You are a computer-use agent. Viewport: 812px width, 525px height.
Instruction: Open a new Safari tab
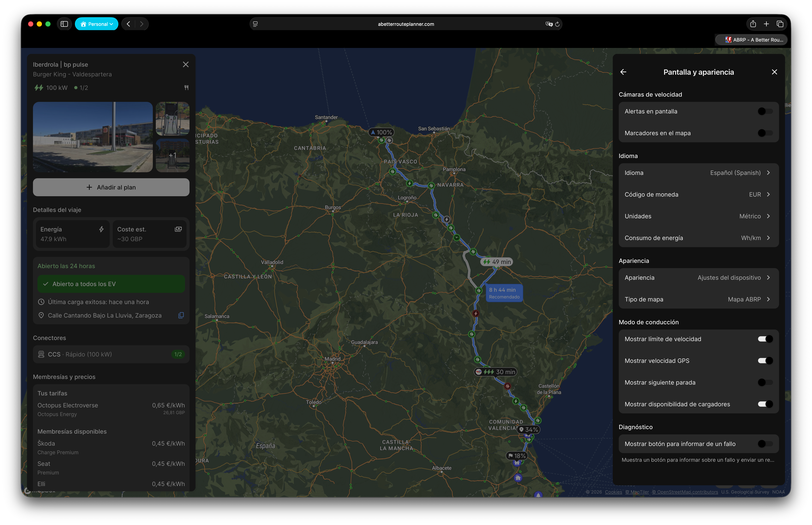766,24
